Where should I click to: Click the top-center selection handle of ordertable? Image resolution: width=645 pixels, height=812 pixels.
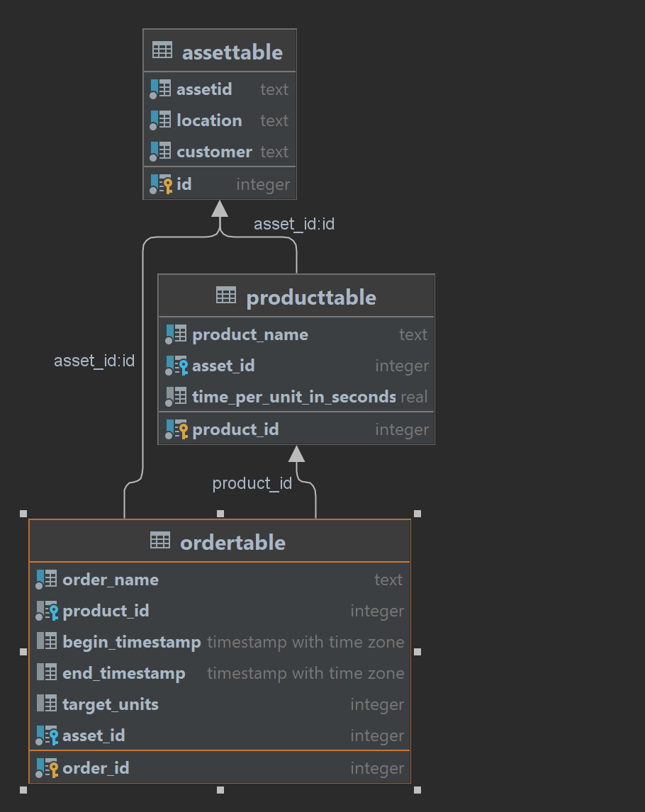click(x=220, y=512)
